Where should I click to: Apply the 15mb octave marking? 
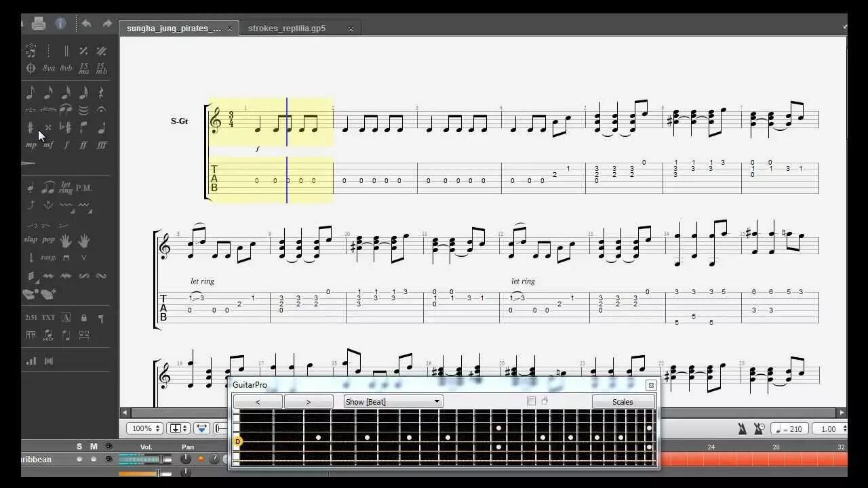(101, 68)
